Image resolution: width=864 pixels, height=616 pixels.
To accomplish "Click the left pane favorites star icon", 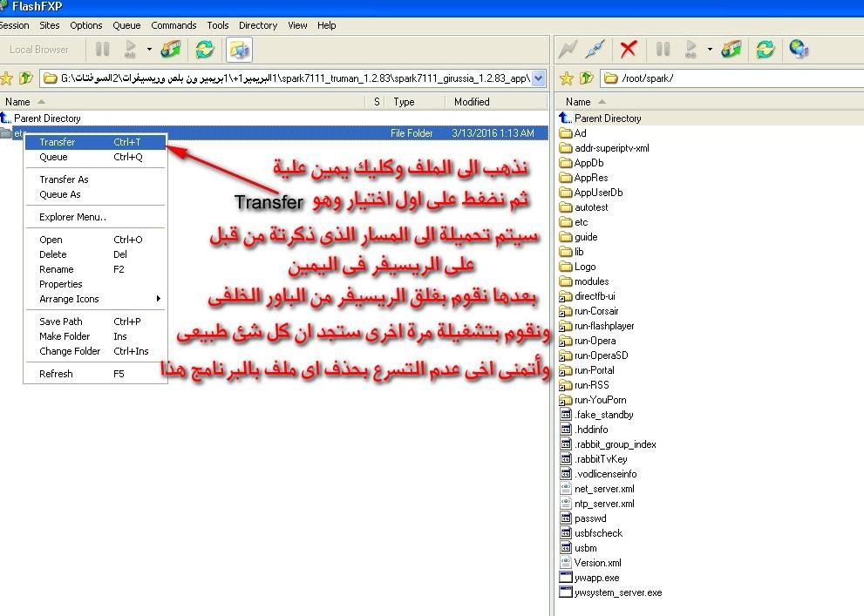I will pyautogui.click(x=7, y=78).
